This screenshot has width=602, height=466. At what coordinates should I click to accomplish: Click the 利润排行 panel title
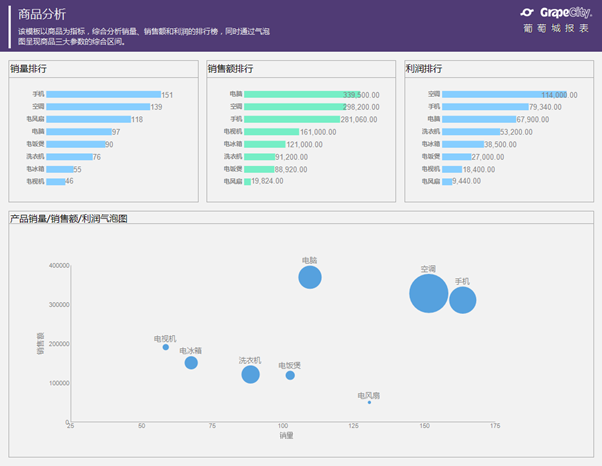[424, 69]
